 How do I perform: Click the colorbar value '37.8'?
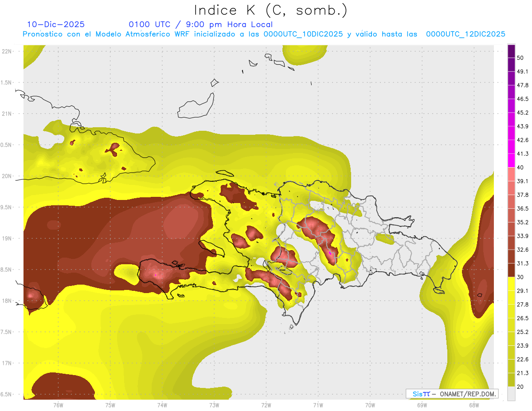click(522, 195)
